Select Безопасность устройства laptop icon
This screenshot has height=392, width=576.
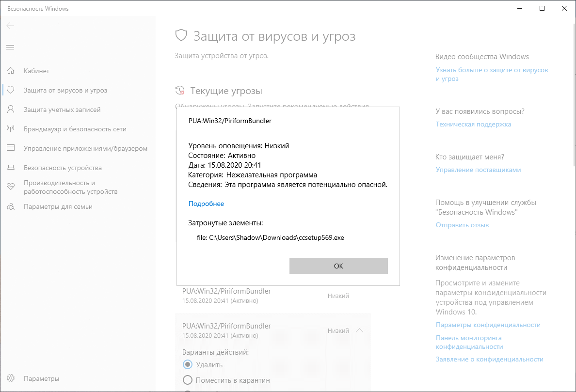point(11,168)
